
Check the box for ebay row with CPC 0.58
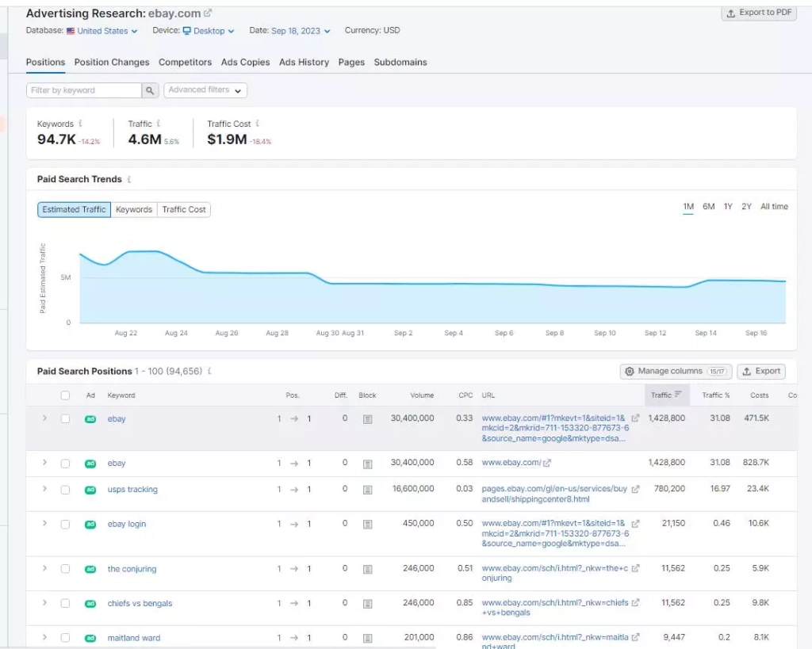[65, 464]
